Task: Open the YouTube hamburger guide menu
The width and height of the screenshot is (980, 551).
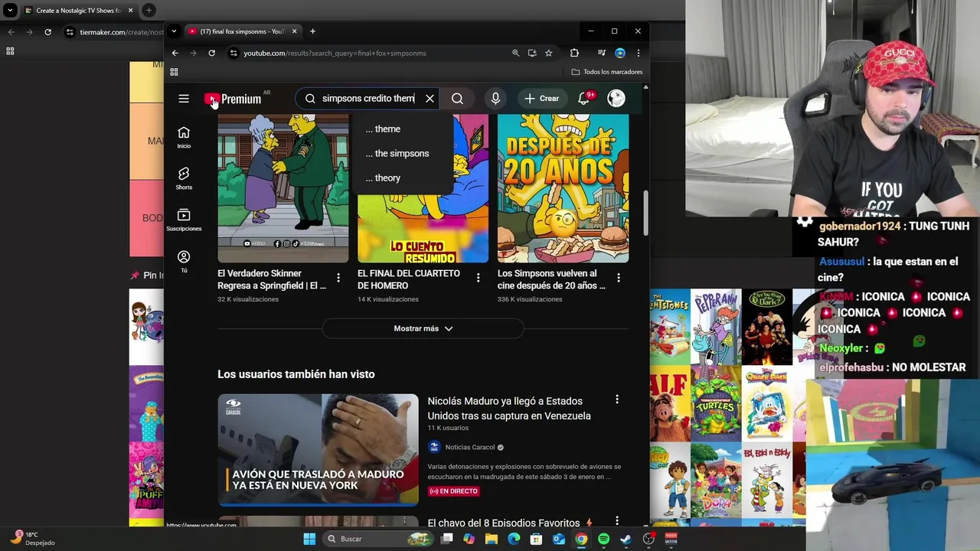Action: (x=184, y=99)
